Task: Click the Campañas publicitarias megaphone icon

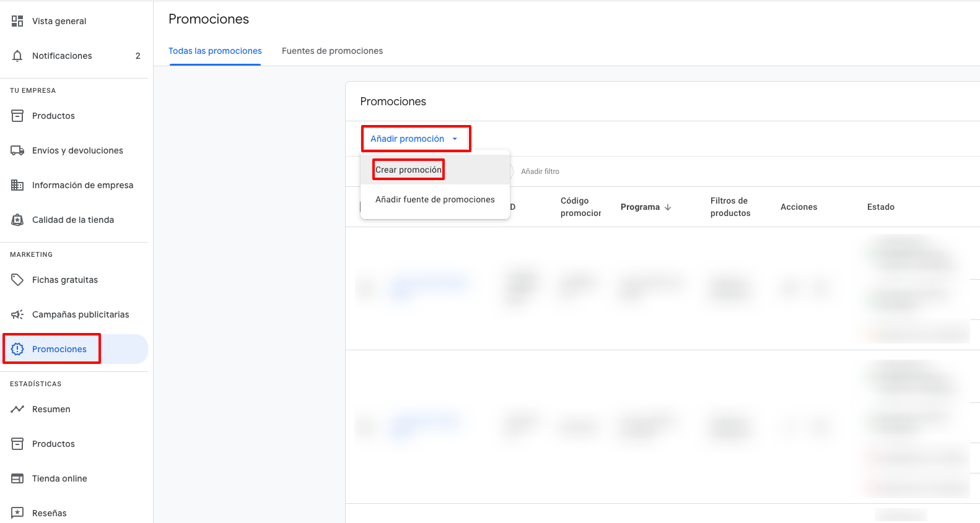Action: tap(17, 314)
